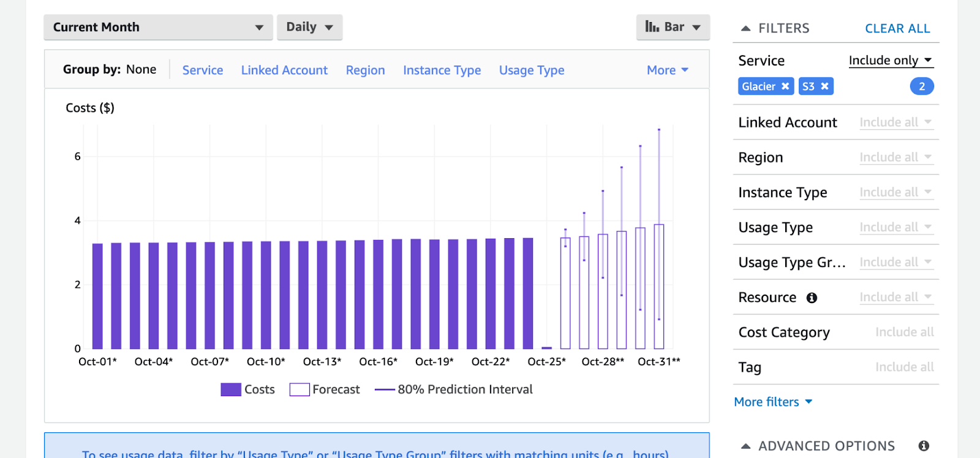
Task: Click the Oct-01 cost bar
Action: (x=97, y=296)
